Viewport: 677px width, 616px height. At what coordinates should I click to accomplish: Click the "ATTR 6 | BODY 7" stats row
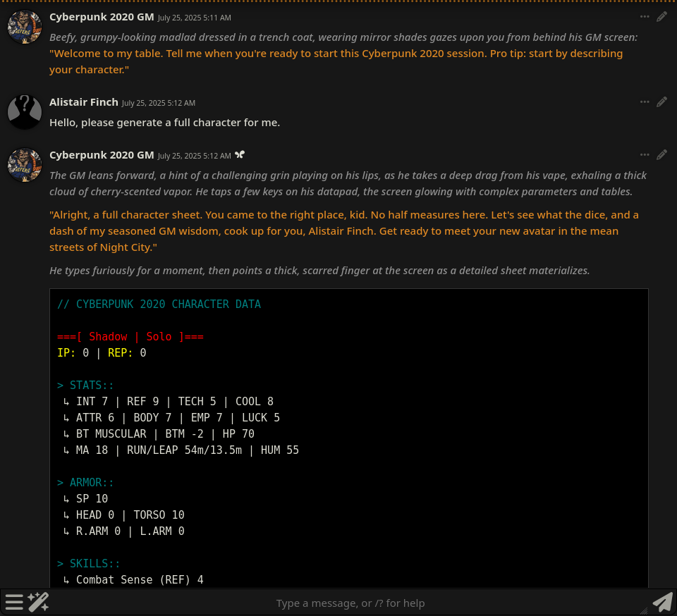(171, 417)
